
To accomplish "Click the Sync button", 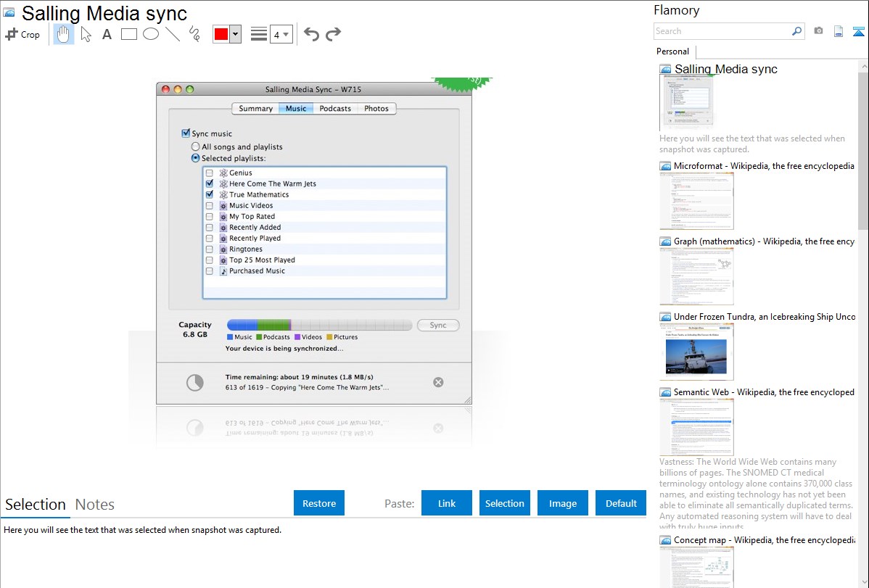I will point(438,326).
